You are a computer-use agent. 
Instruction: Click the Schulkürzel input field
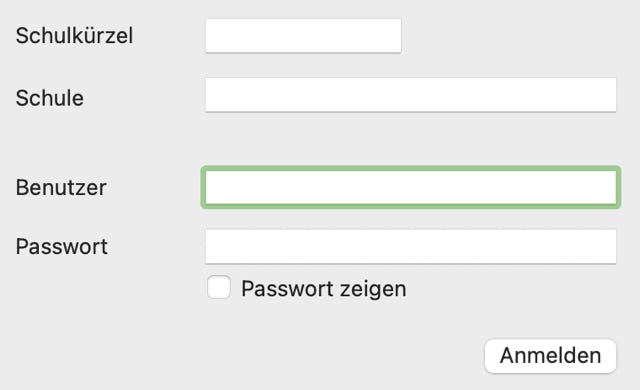click(303, 35)
